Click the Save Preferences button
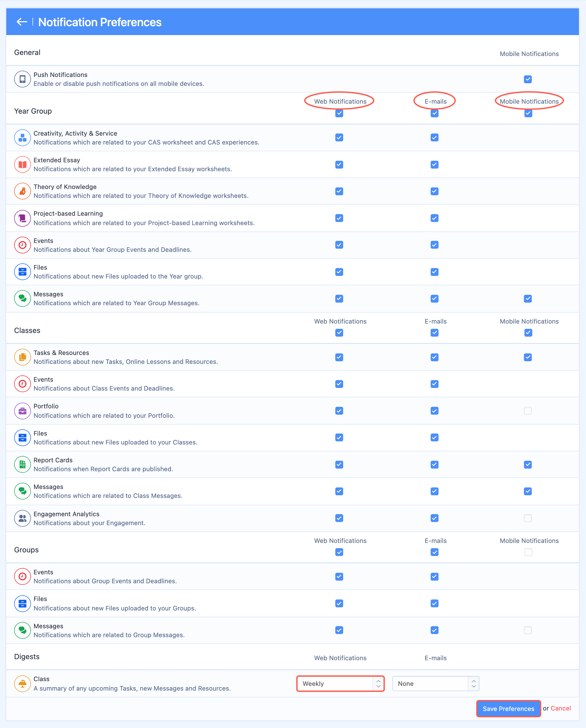This screenshot has height=728, width=586. [509, 709]
